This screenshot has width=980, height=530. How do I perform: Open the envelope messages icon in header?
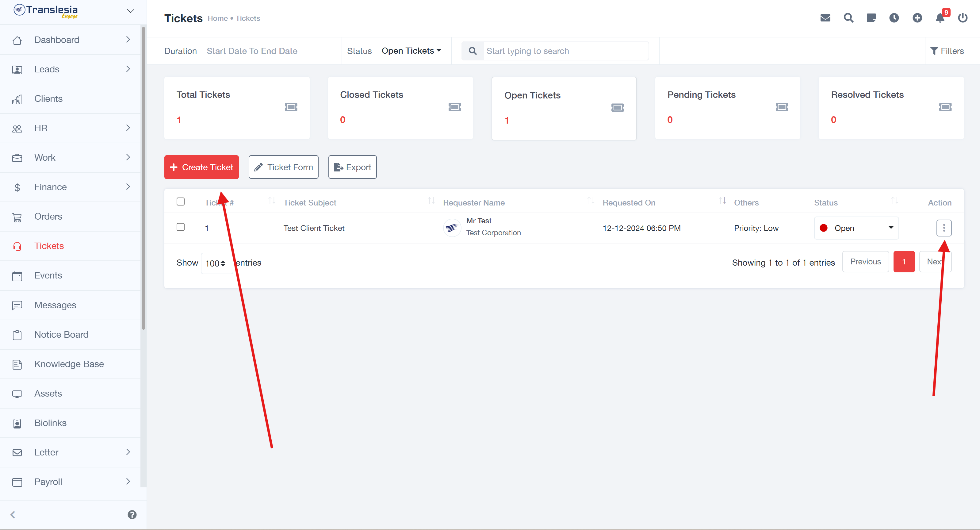(825, 18)
